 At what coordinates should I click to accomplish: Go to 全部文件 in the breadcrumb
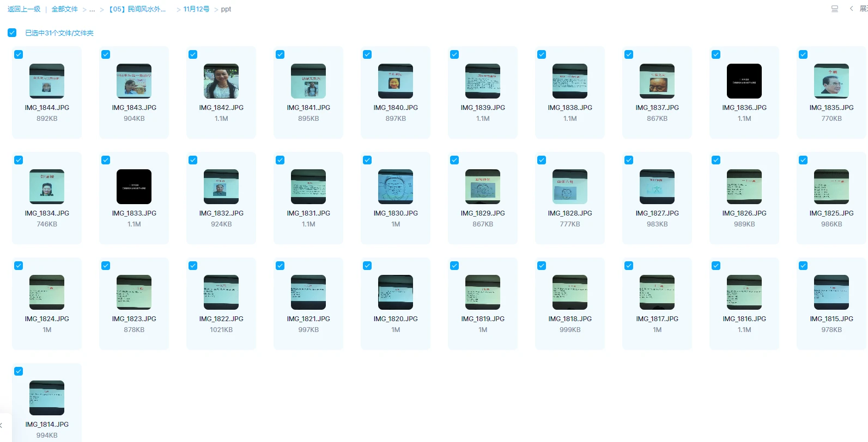pos(64,9)
